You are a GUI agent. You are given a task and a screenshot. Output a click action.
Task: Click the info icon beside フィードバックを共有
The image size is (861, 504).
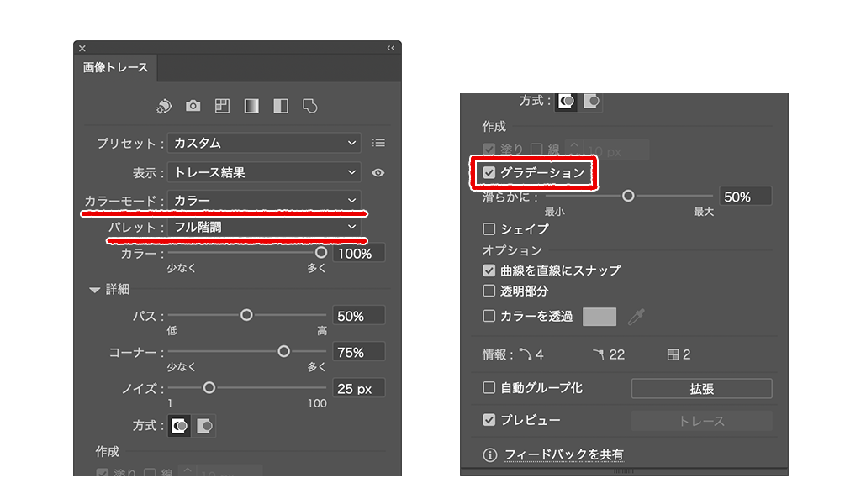(x=490, y=455)
